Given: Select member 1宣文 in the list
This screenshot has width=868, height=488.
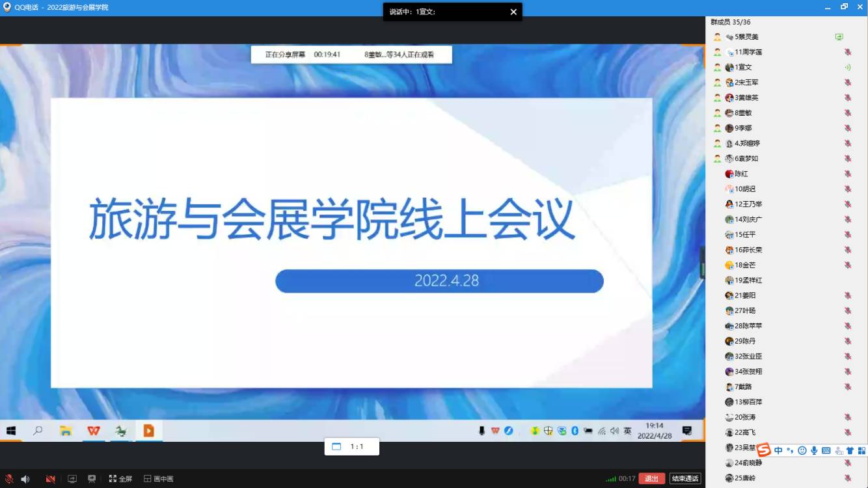Looking at the screenshot, I should [x=743, y=67].
